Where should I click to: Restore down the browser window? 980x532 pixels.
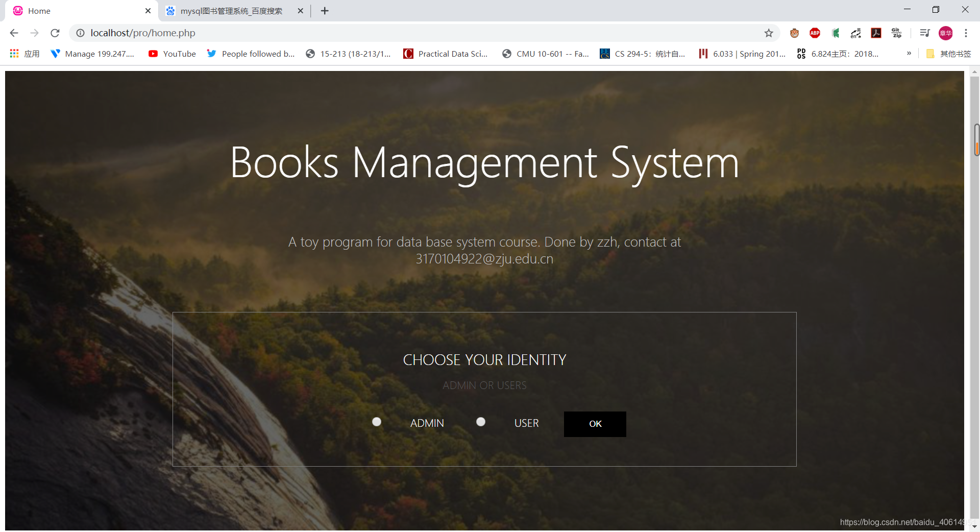click(936, 10)
